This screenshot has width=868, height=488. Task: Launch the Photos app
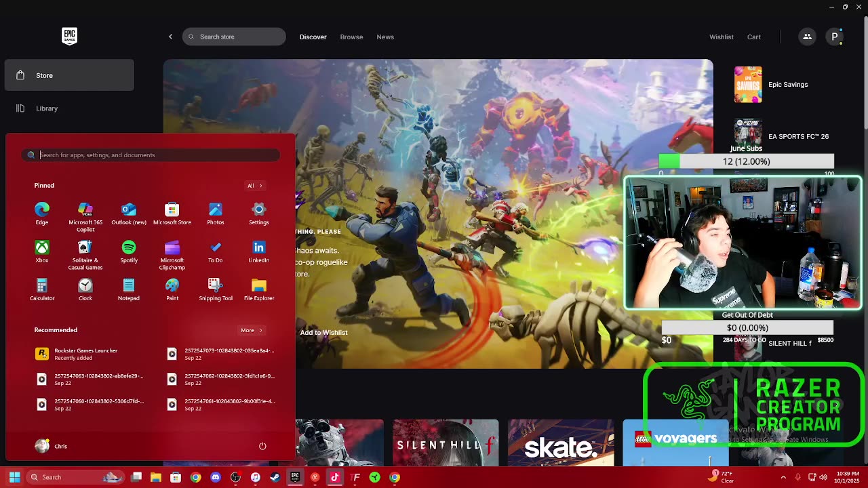click(x=216, y=213)
